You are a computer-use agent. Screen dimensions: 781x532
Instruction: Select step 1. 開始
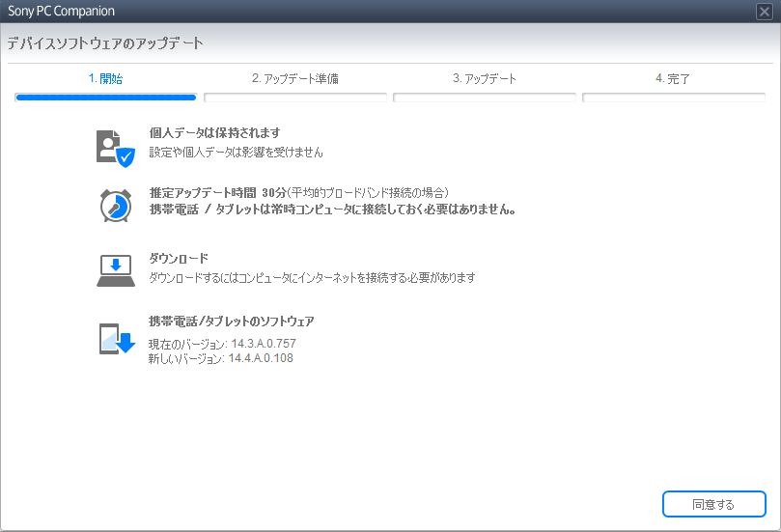coord(105,79)
